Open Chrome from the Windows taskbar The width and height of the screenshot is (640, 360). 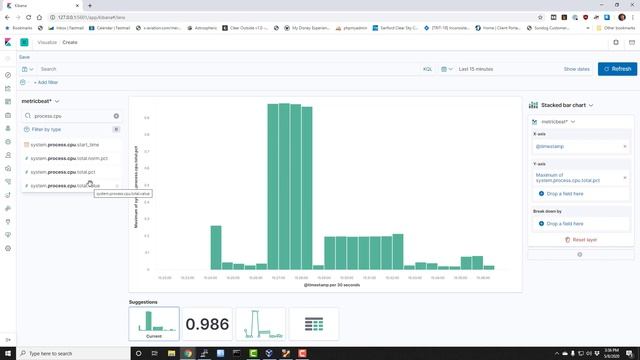point(188,353)
